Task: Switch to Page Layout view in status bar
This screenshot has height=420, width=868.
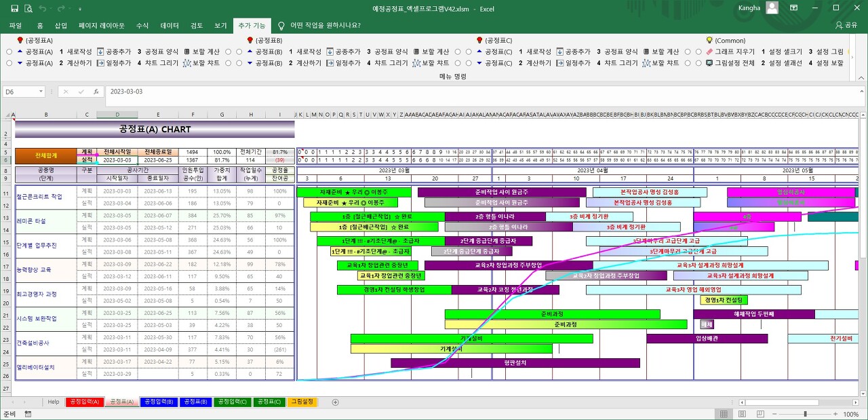Action: pyautogui.click(x=741, y=414)
